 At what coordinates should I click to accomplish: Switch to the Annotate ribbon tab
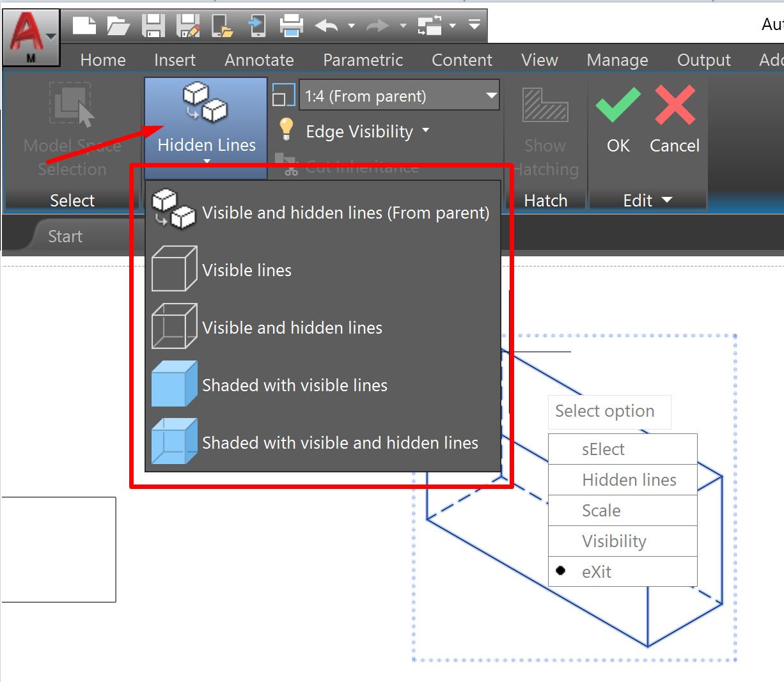coord(259,59)
